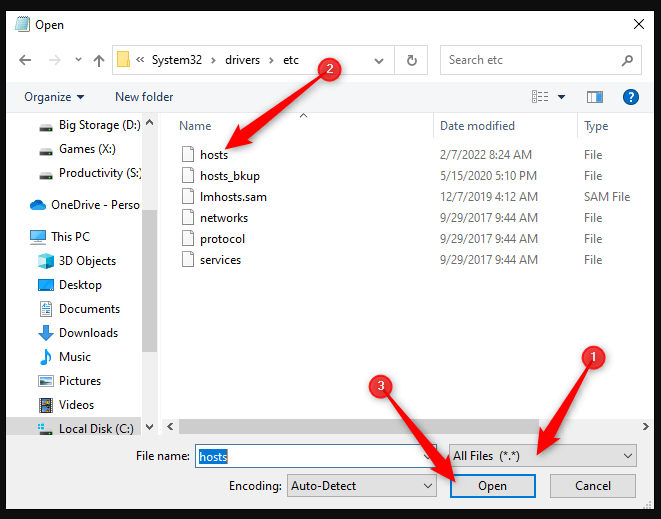Open the view options dropdown arrow

(x=561, y=97)
